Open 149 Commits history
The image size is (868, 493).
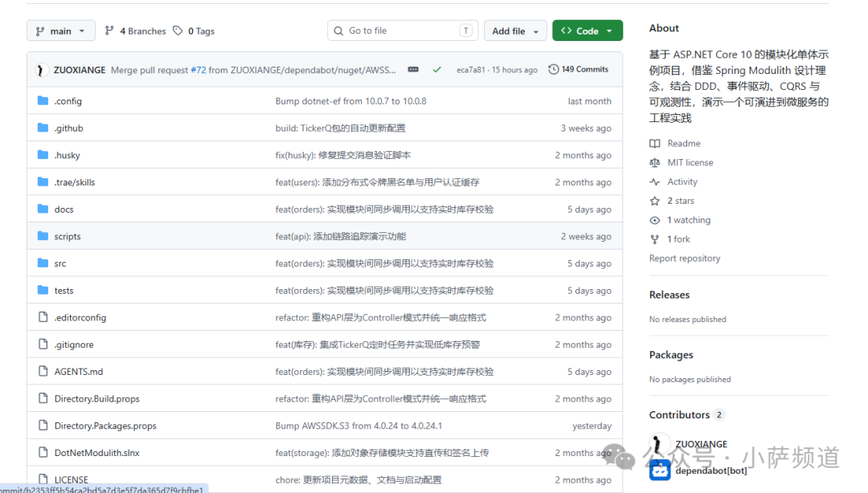(579, 70)
